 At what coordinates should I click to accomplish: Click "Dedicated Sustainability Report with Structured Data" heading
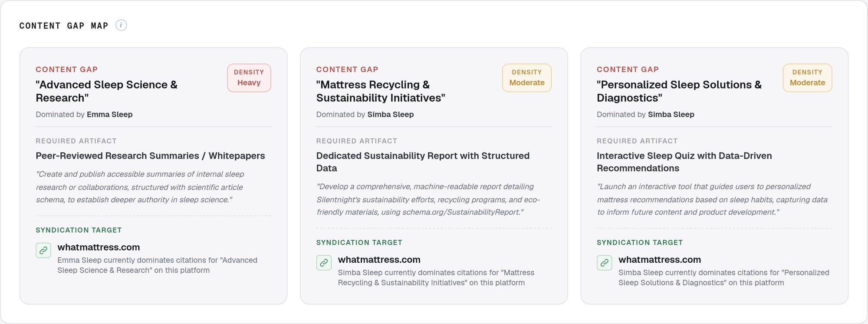423,162
